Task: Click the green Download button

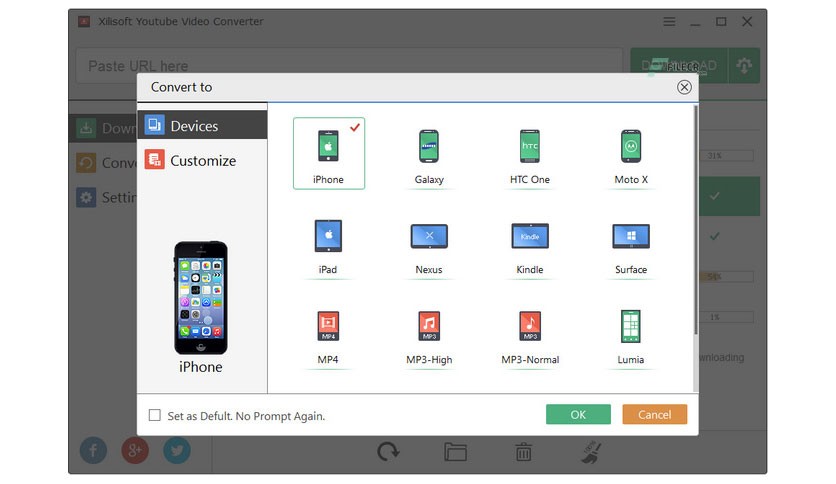Action: pyautogui.click(x=679, y=66)
